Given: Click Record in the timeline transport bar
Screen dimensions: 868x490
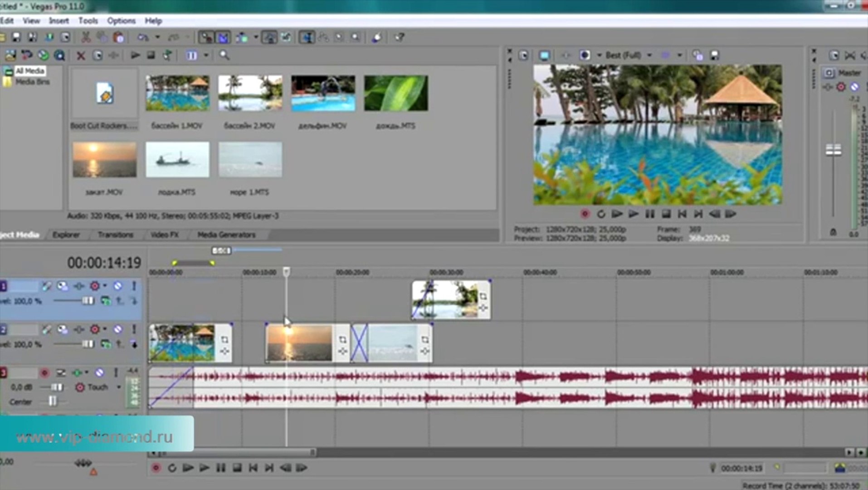Looking at the screenshot, I should [x=156, y=468].
